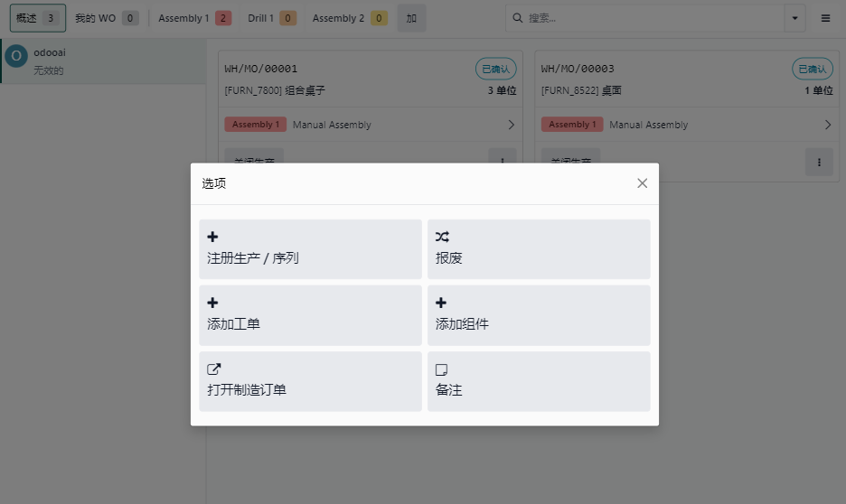Screen dimensions: 846x504
Task: Click the plus icon for 注册生产 / 序列
Action: coord(212,237)
